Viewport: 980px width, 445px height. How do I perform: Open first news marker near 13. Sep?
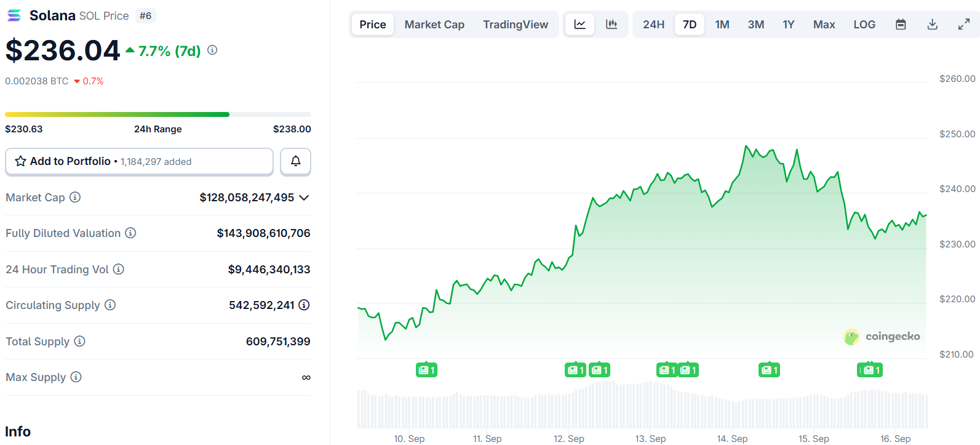[667, 370]
